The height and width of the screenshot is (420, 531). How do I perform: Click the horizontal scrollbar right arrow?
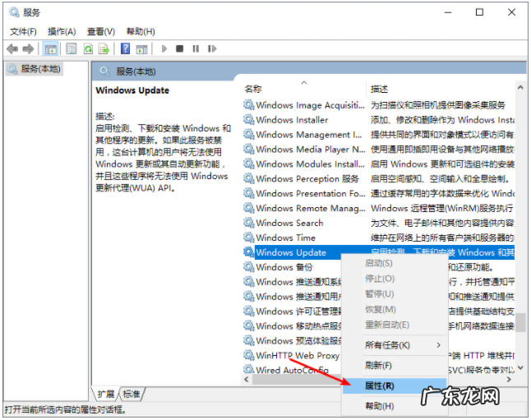[x=509, y=380]
